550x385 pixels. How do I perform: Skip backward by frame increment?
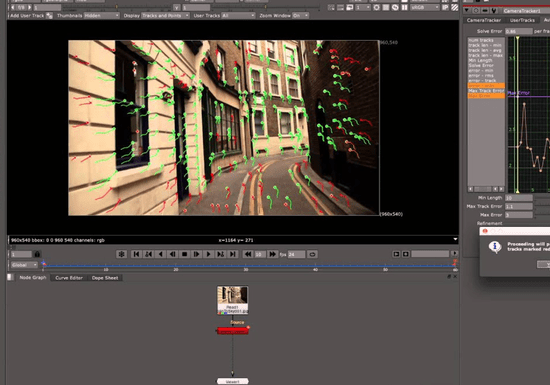[x=248, y=254]
